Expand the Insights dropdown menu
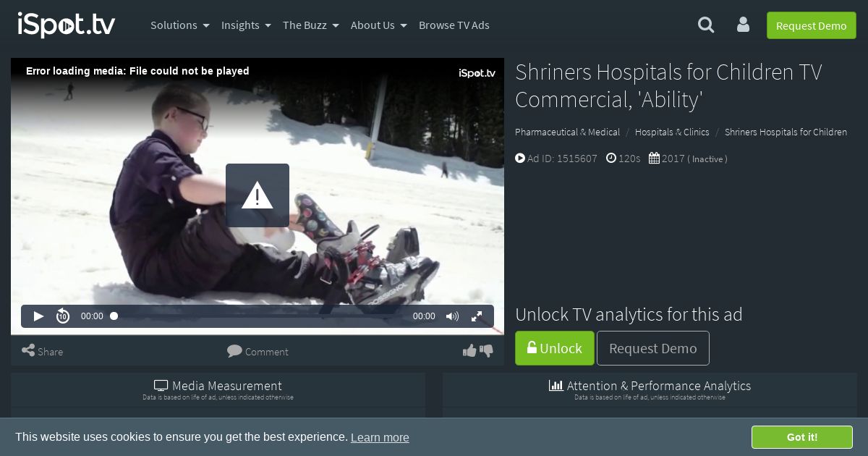 (x=246, y=25)
